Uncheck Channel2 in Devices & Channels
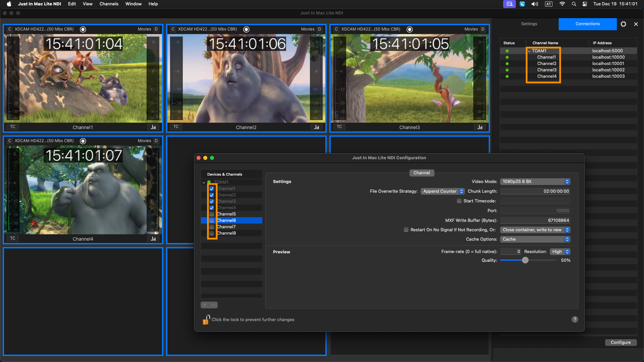The width and height of the screenshot is (644, 362). coord(212,195)
